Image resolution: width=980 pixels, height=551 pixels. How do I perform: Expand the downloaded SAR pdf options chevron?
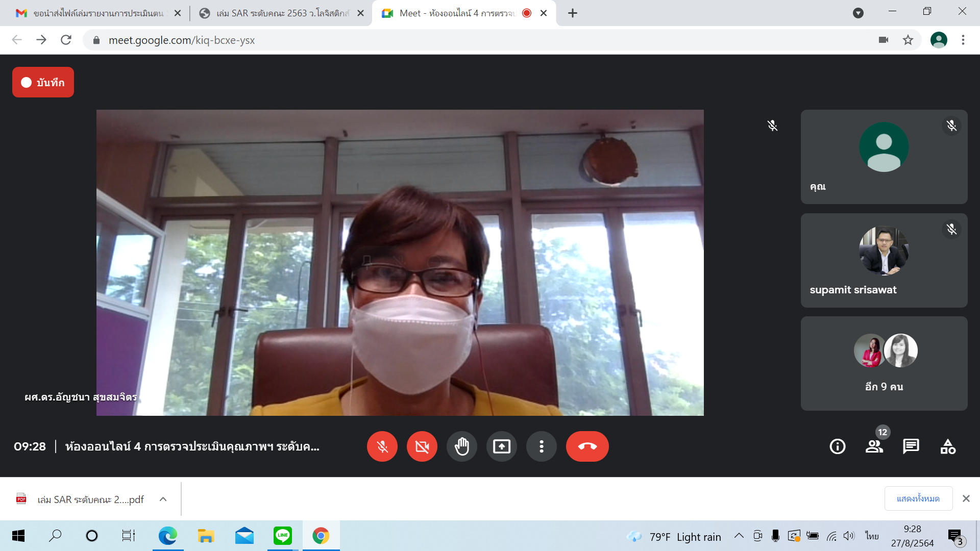163,499
